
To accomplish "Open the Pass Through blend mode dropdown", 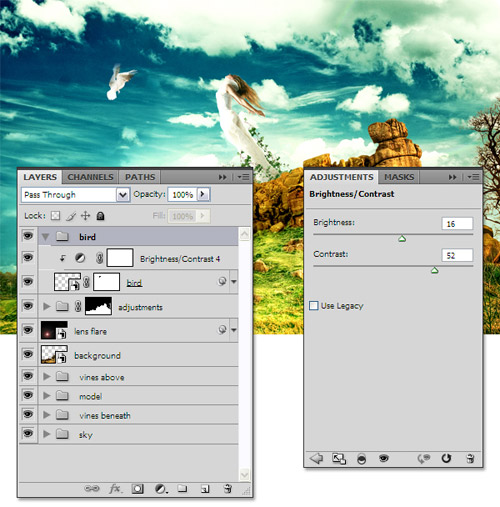I will (x=75, y=195).
